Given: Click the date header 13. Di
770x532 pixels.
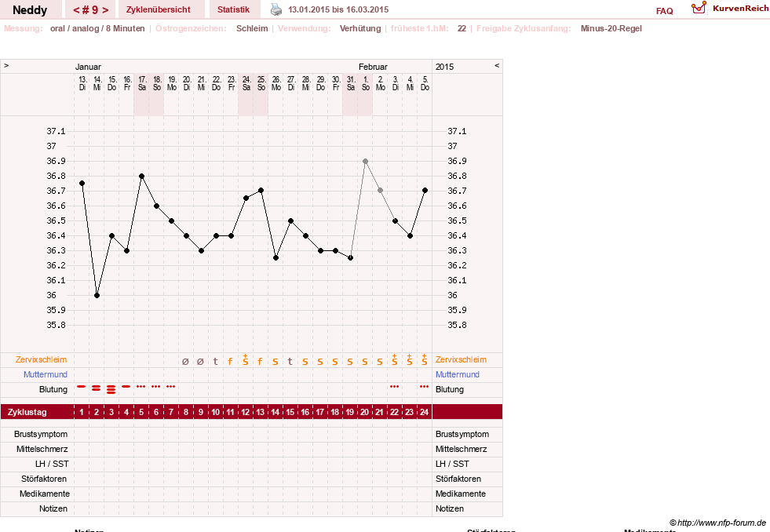Looking at the screenshot, I should point(82,83).
